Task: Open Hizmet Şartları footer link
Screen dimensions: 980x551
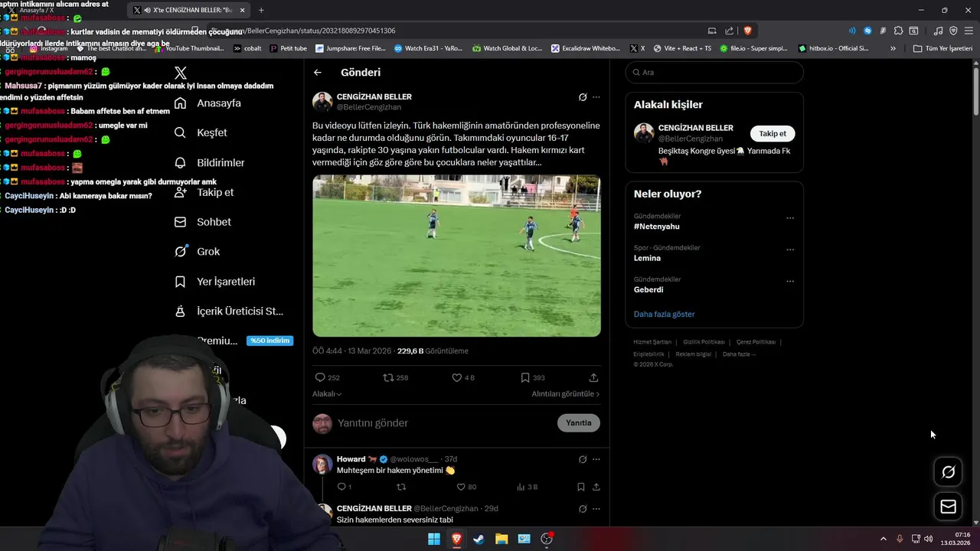Action: (652, 342)
